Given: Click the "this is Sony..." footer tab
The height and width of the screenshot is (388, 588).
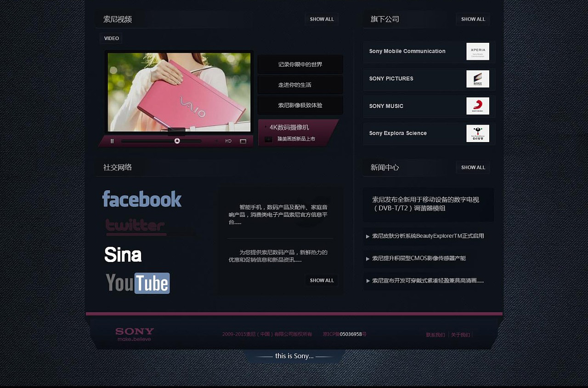Looking at the screenshot, I should (x=294, y=356).
